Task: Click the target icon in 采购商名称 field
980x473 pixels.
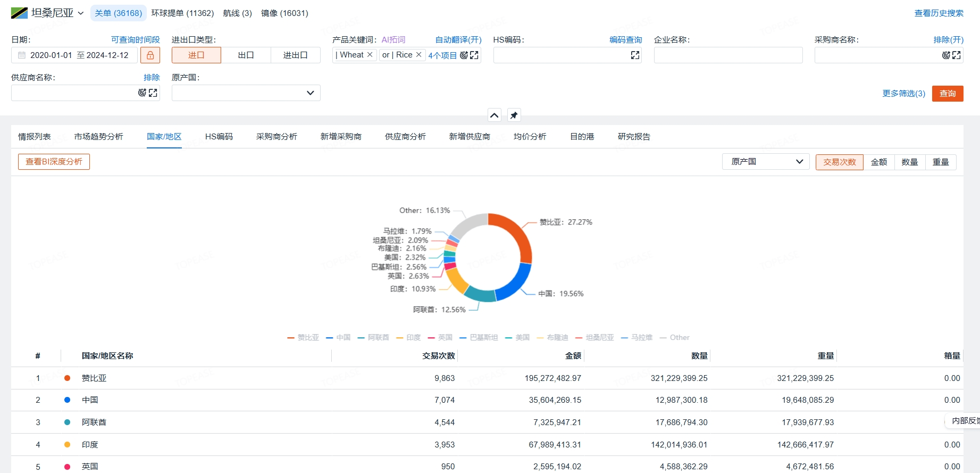Action: coord(946,55)
